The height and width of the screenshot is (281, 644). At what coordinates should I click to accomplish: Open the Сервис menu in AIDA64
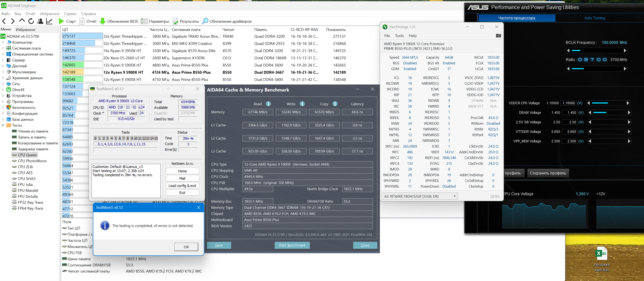(x=70, y=14)
